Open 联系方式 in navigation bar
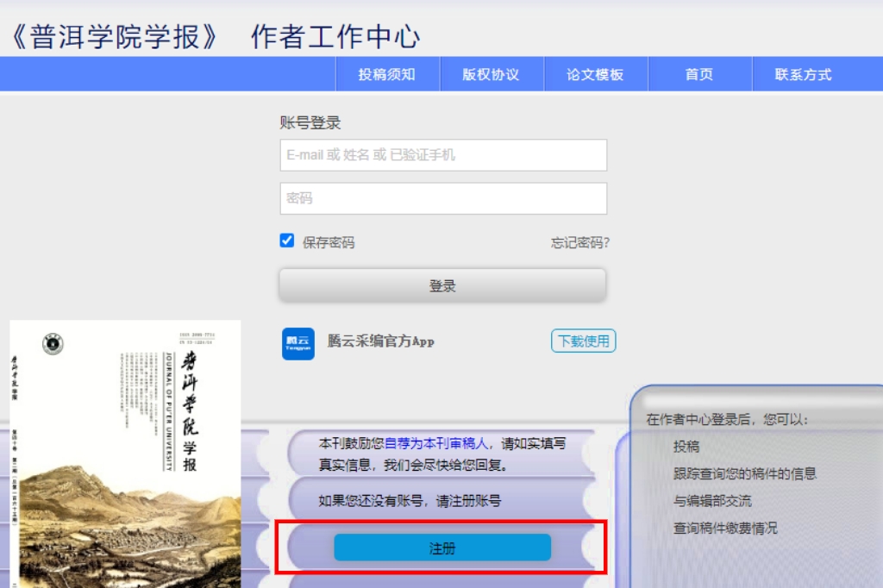Screen dimensions: 883x588 (x=804, y=74)
